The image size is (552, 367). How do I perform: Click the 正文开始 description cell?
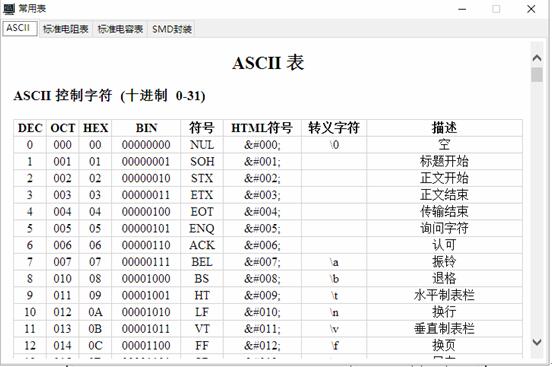[x=444, y=178]
